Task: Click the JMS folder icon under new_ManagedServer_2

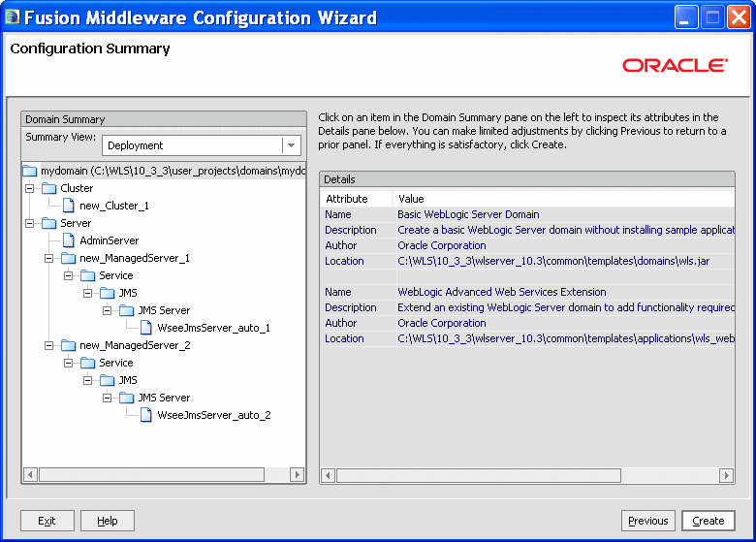Action: 107,380
